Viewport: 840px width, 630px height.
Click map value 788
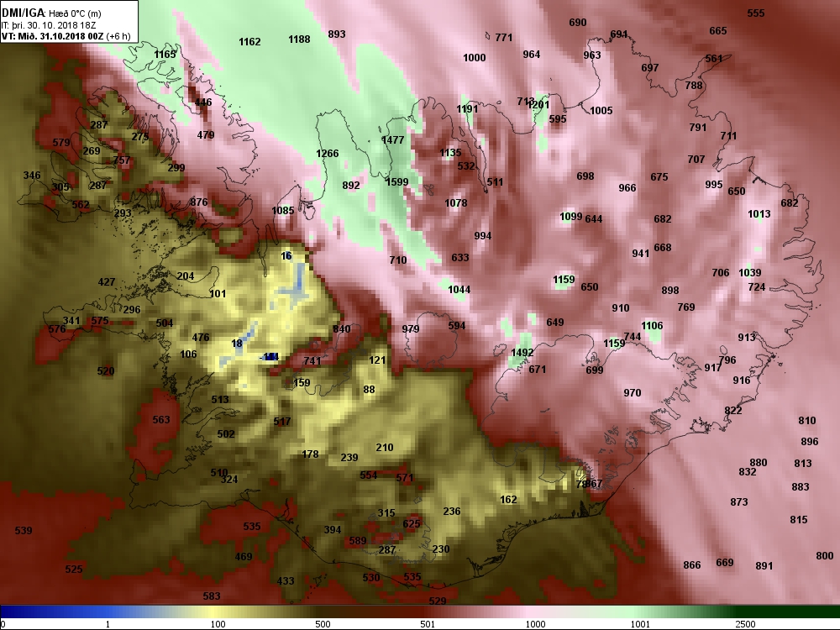[x=693, y=85]
